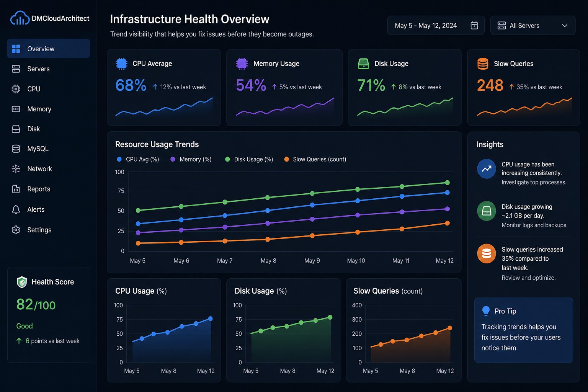588x392 pixels.
Task: Click the Pro Tip message text
Action: (x=521, y=337)
